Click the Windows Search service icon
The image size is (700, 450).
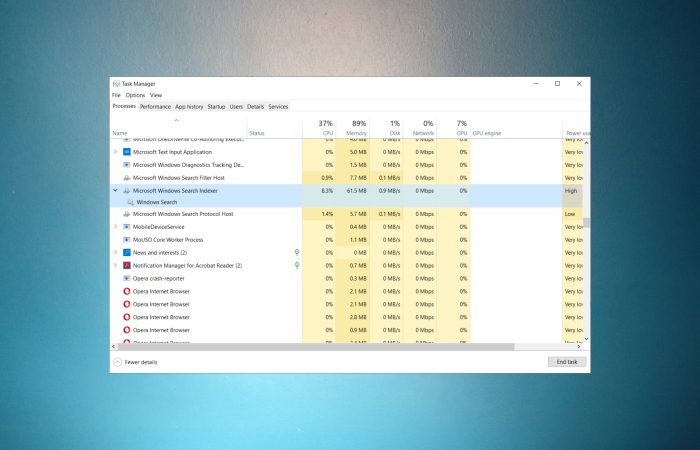click(131, 202)
